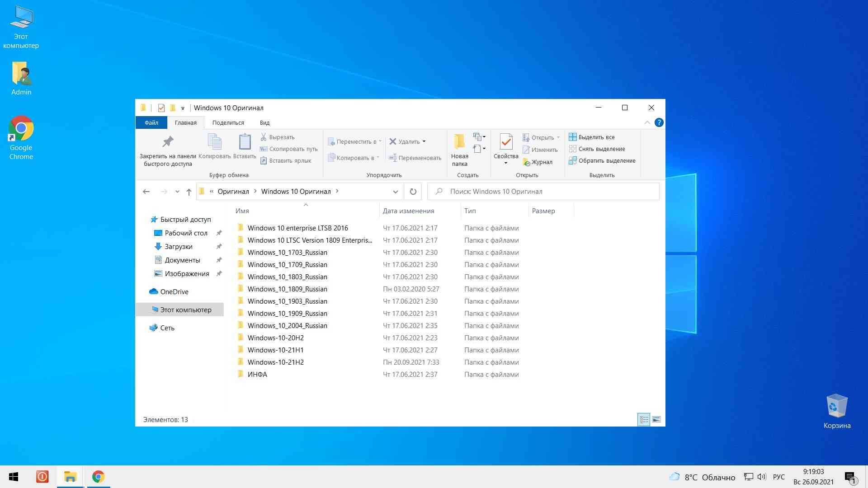
Task: Click the Копировать ribbon icon
Action: 214,141
